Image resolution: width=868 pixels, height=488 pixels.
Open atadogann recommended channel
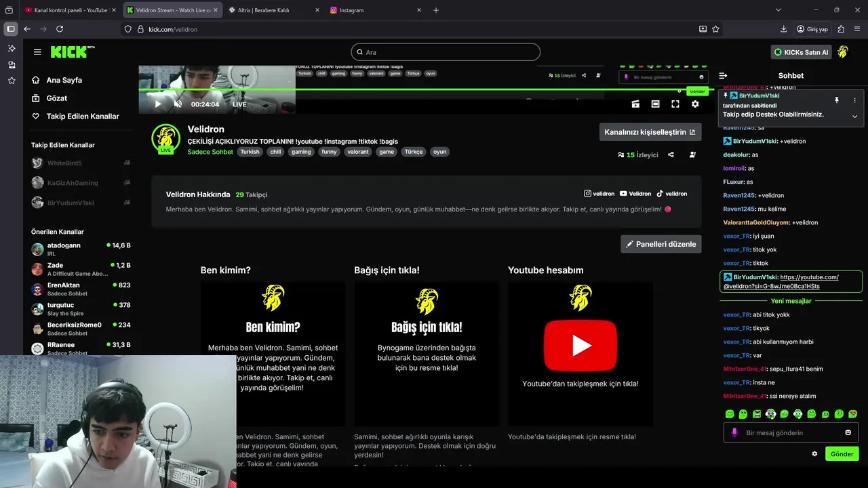pos(81,249)
